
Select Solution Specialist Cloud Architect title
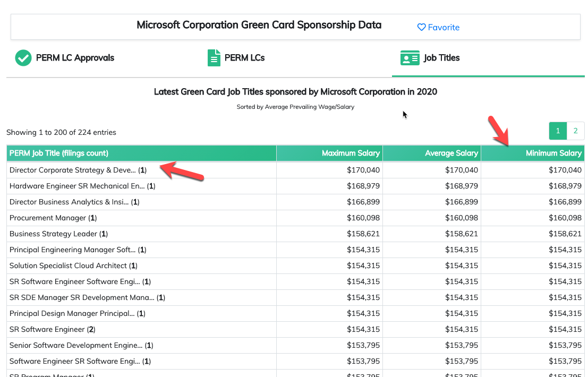click(x=73, y=265)
